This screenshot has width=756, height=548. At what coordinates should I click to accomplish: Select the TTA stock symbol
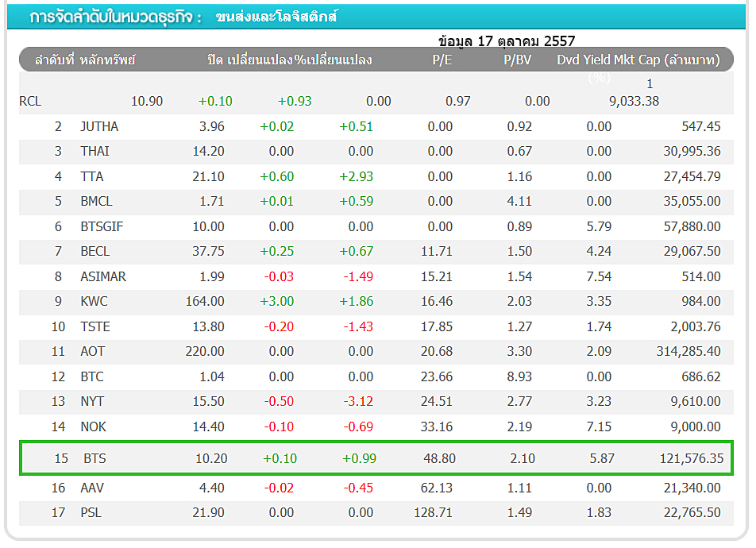coord(92,176)
